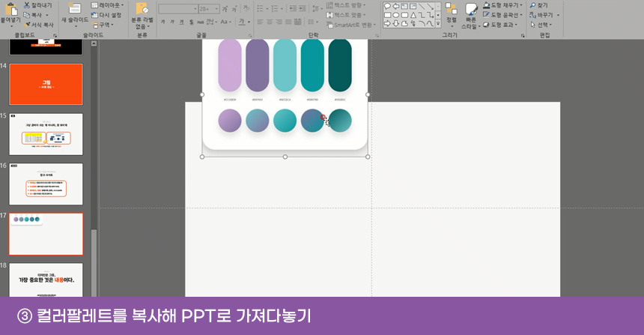
Task: Select the triangle shape
Action: 413,15
